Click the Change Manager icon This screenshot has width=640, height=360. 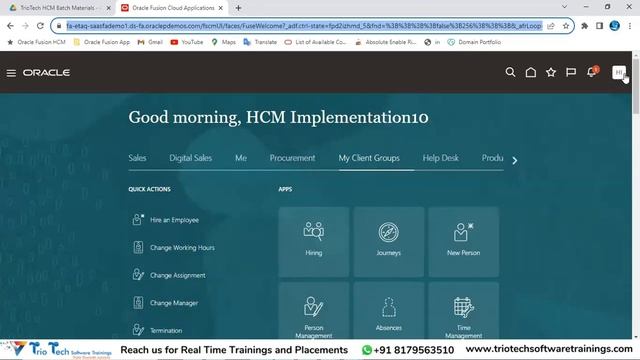(x=138, y=302)
